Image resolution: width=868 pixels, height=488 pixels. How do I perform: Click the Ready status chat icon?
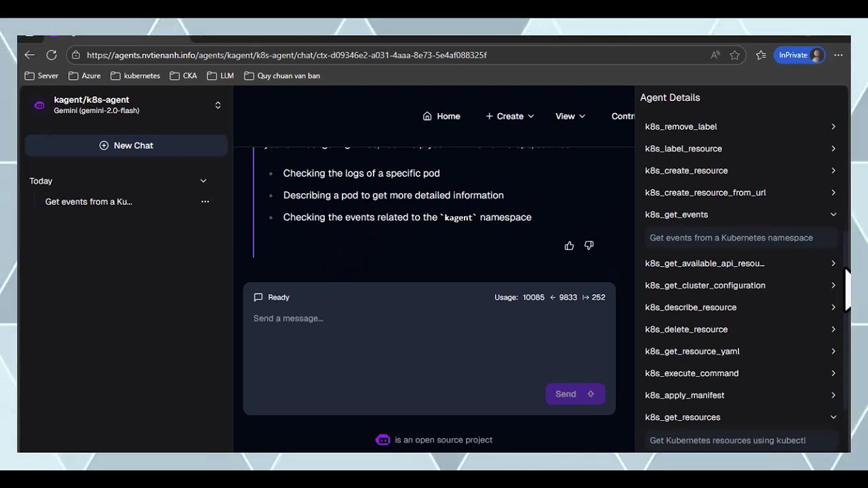258,298
